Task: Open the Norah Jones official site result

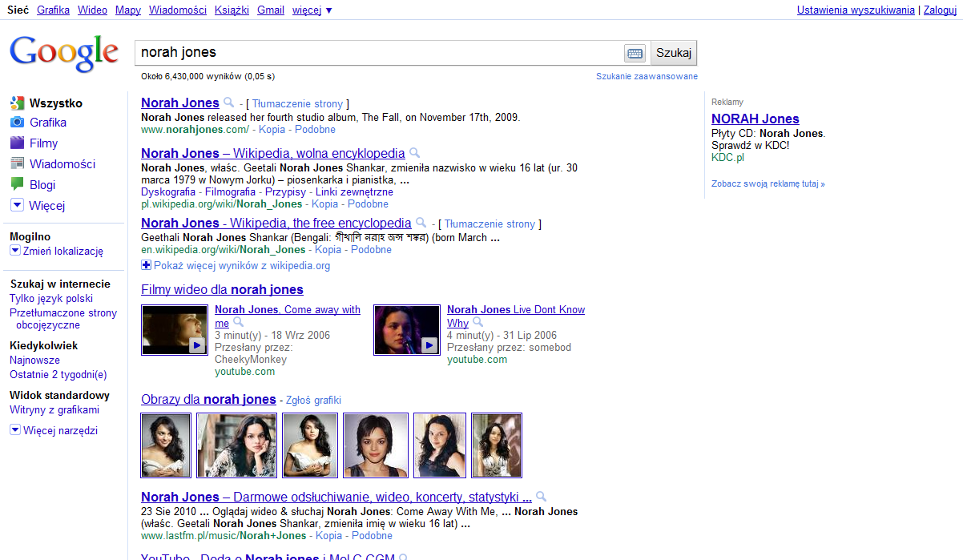Action: coord(180,103)
